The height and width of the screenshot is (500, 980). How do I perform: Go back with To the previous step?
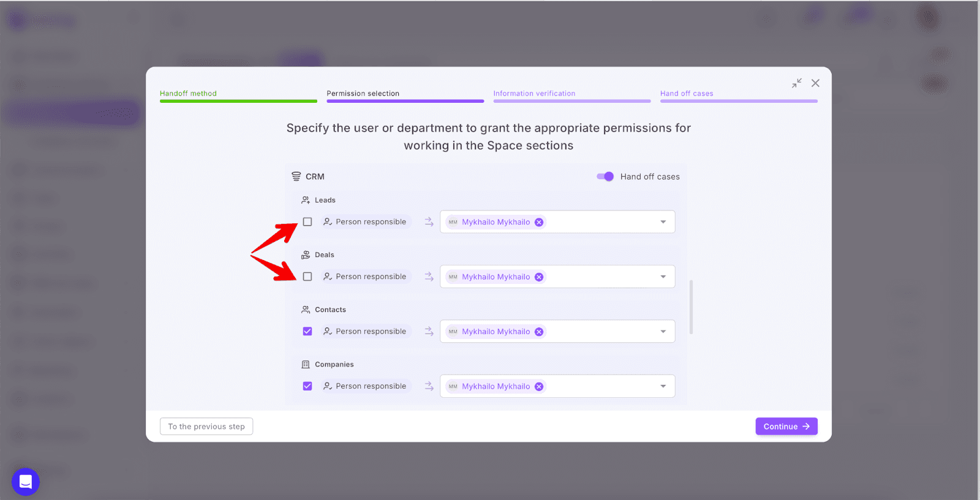[206, 427]
